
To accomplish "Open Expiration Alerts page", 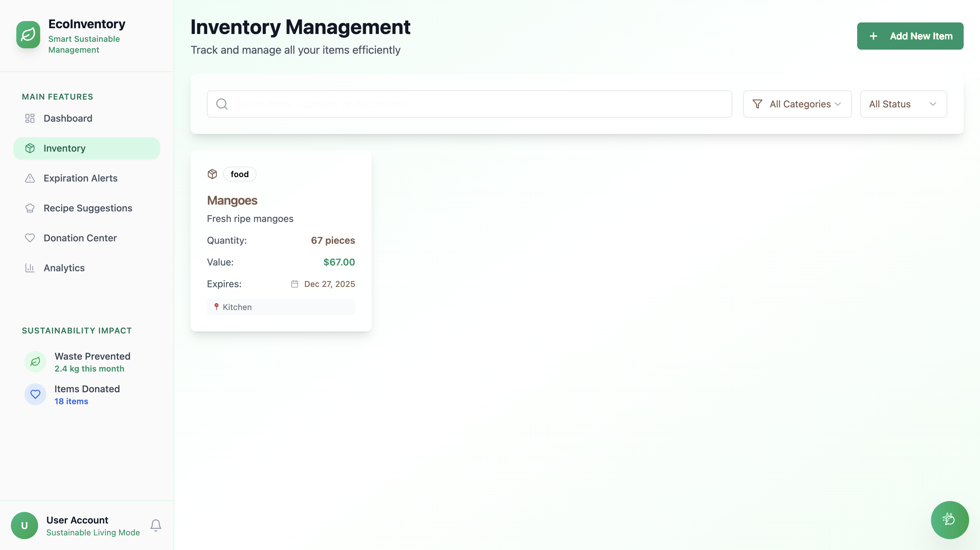I will point(80,178).
